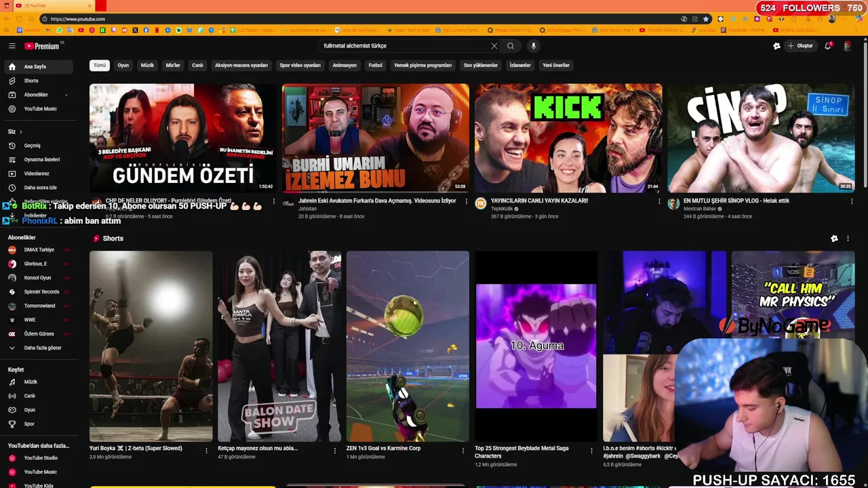Open YouTube Studio sidebar link
Screen dimensions: 868x488
[x=39, y=457]
